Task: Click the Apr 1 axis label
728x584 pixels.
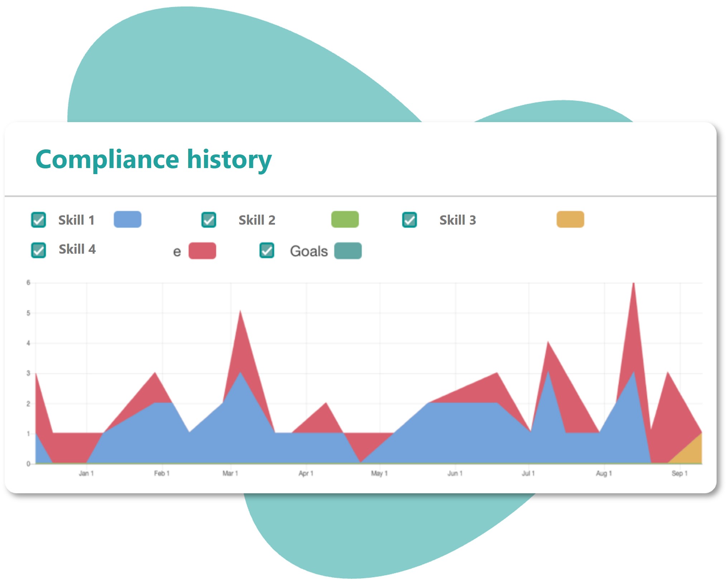Action: [306, 473]
